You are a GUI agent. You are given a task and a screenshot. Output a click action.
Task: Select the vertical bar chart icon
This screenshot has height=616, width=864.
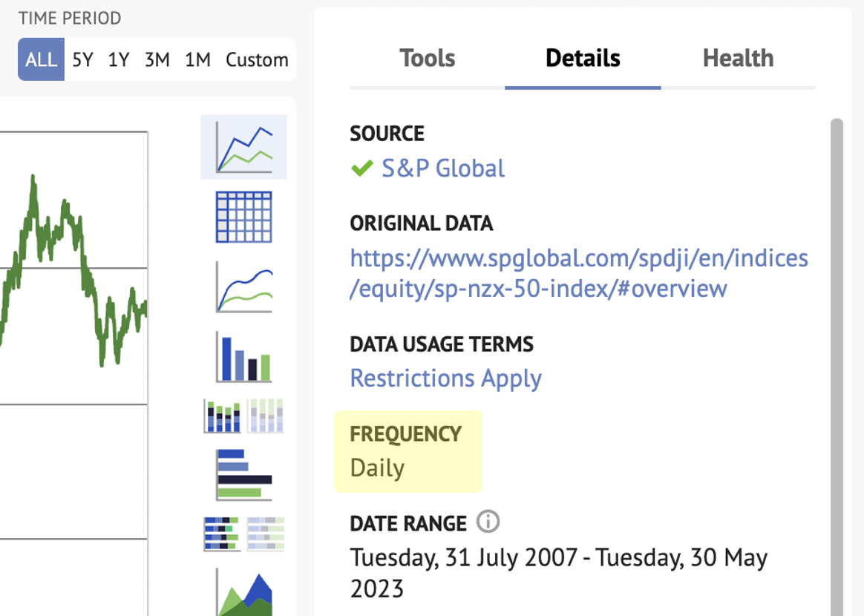[244, 357]
